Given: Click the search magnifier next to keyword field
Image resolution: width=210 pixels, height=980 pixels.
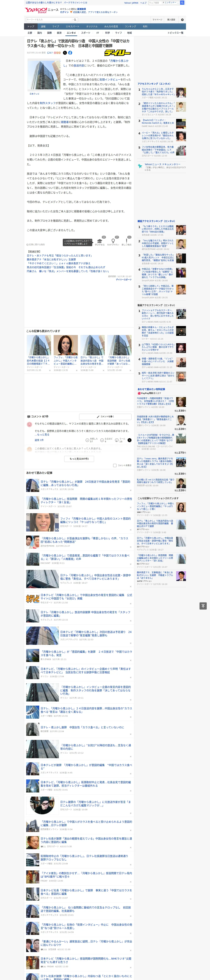Looking at the screenshot, I should 75,19.
